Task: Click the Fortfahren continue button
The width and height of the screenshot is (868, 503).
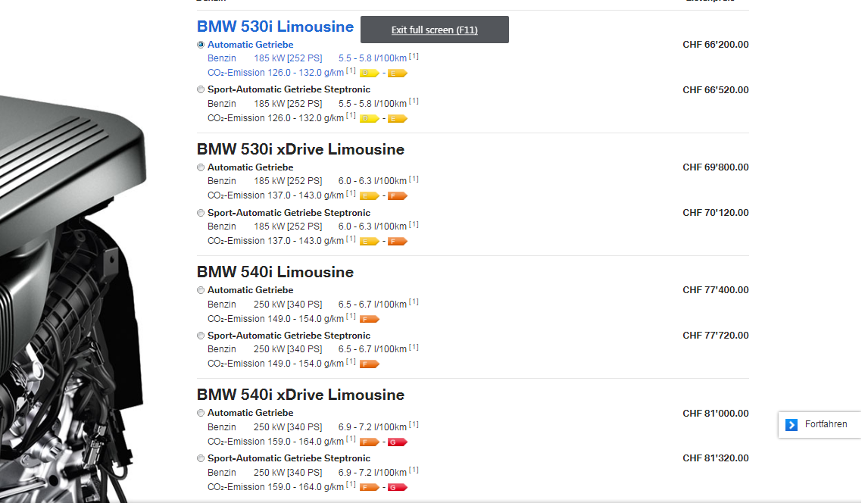Action: [820, 424]
